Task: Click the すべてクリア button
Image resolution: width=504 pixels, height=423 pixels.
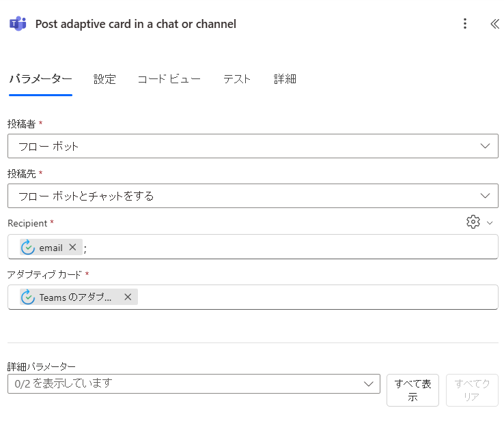Action: pyautogui.click(x=472, y=390)
